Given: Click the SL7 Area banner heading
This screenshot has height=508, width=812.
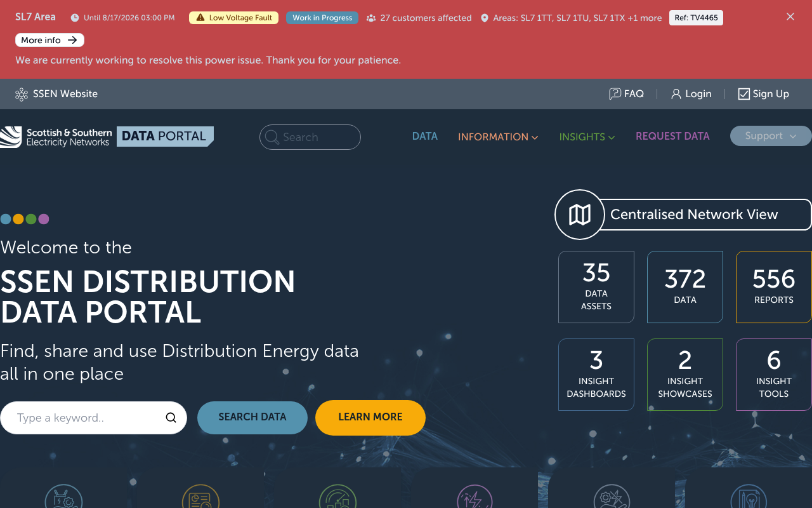Looking at the screenshot, I should pyautogui.click(x=36, y=17).
